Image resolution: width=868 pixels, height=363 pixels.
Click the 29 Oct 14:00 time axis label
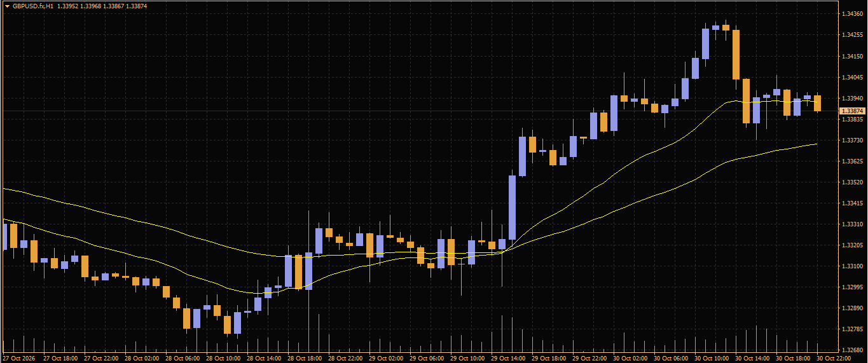(509, 359)
